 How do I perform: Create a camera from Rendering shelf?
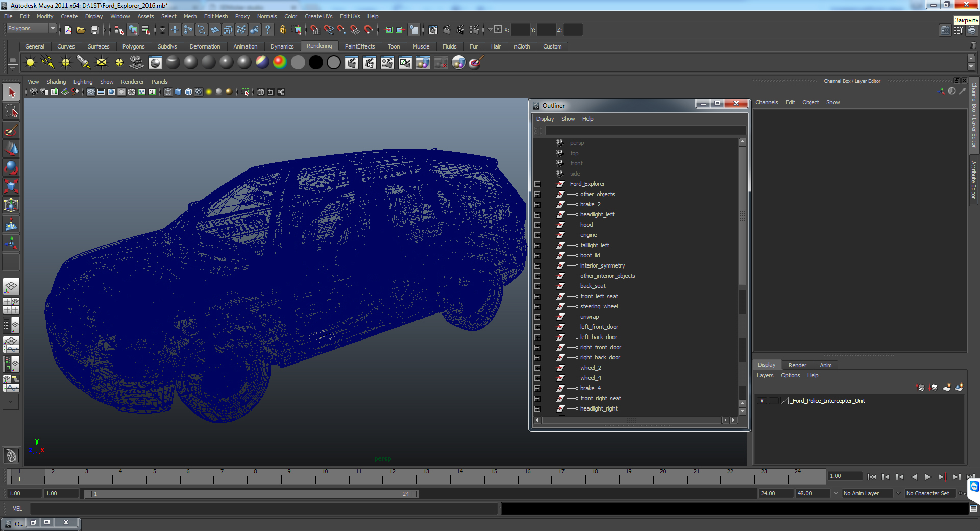coord(137,62)
